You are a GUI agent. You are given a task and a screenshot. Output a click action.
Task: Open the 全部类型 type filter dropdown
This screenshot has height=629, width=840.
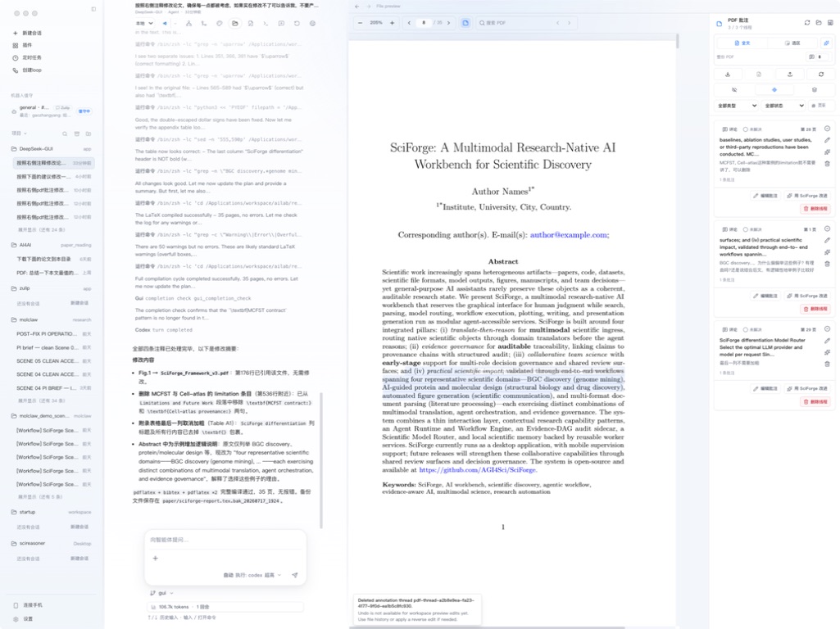tap(737, 106)
